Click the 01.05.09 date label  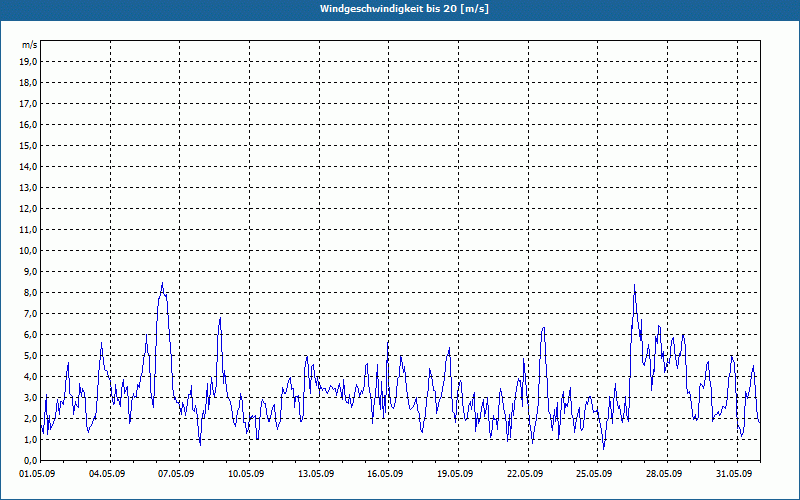tap(37, 473)
